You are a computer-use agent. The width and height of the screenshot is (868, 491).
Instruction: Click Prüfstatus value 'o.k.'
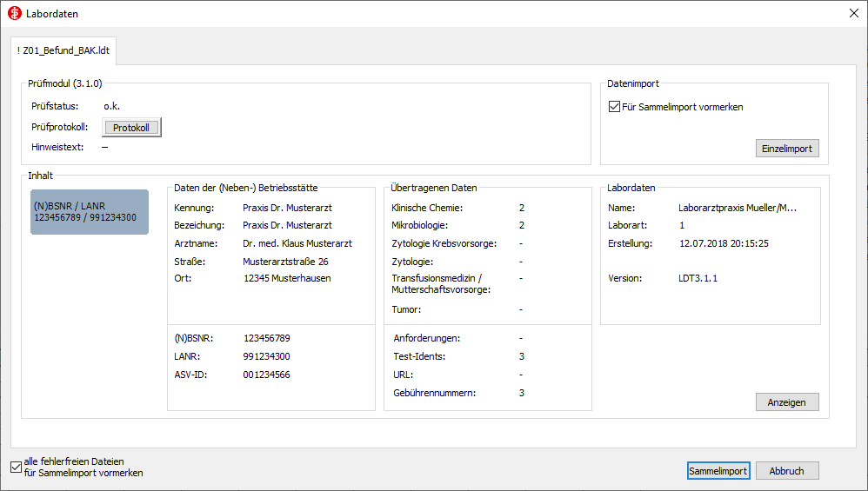[112, 106]
